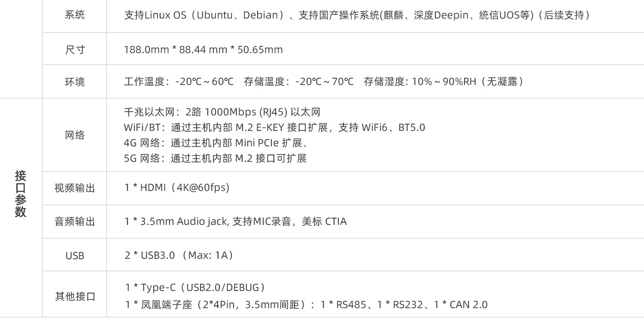Image resolution: width=644 pixels, height=336 pixels.
Task: Click the 系统 row label
Action: (75, 15)
